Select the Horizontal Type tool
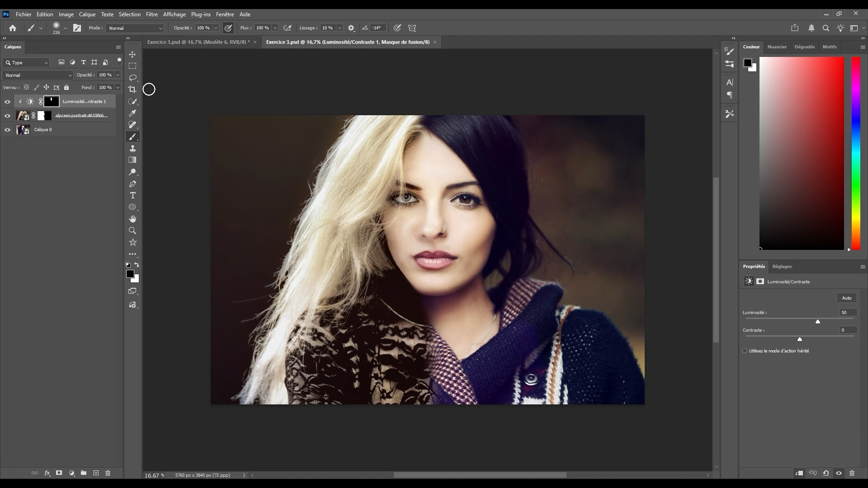 point(132,196)
